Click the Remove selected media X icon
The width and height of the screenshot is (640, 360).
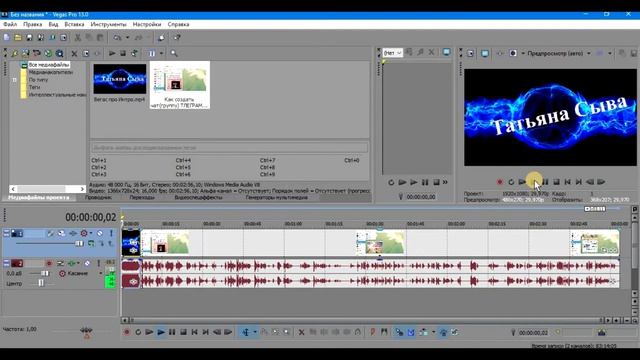74,53
